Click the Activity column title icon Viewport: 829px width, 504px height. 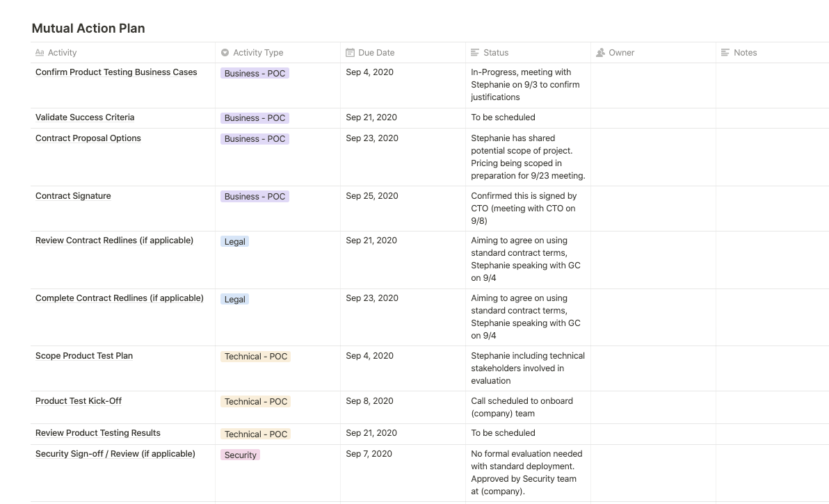[x=40, y=53]
